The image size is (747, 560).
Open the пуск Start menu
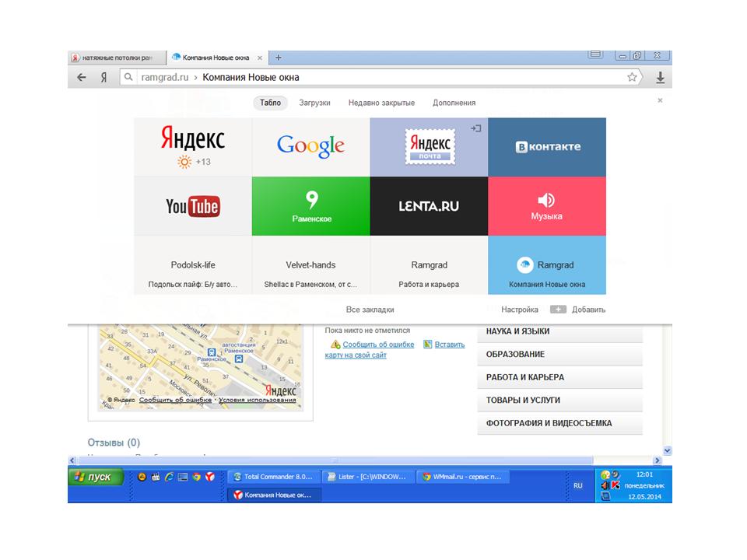coord(96,477)
